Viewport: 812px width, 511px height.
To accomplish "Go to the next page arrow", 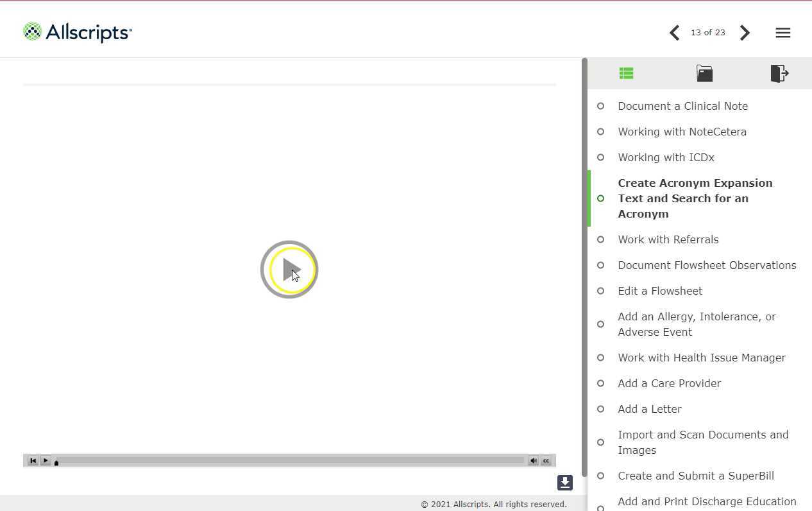I will click(745, 33).
